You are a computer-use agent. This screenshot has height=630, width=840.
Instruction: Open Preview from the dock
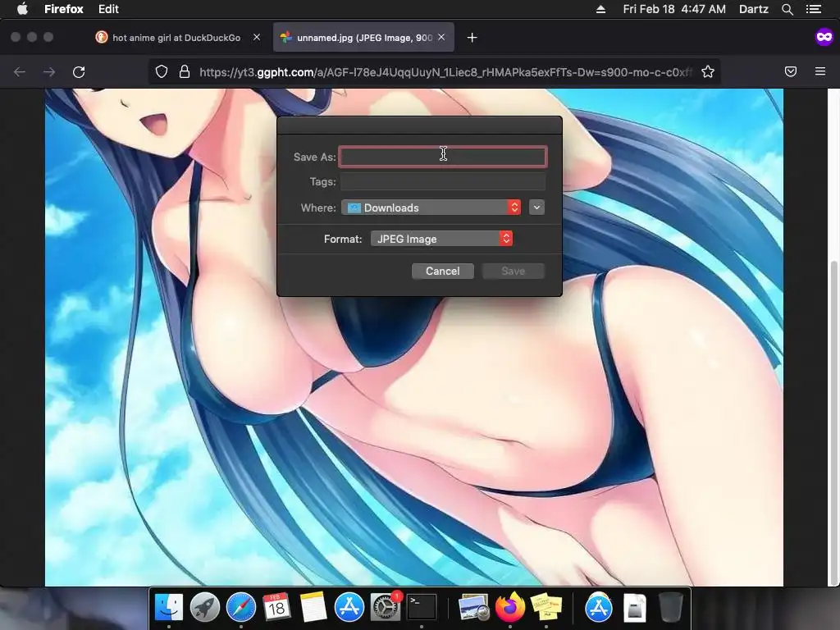tap(473, 608)
